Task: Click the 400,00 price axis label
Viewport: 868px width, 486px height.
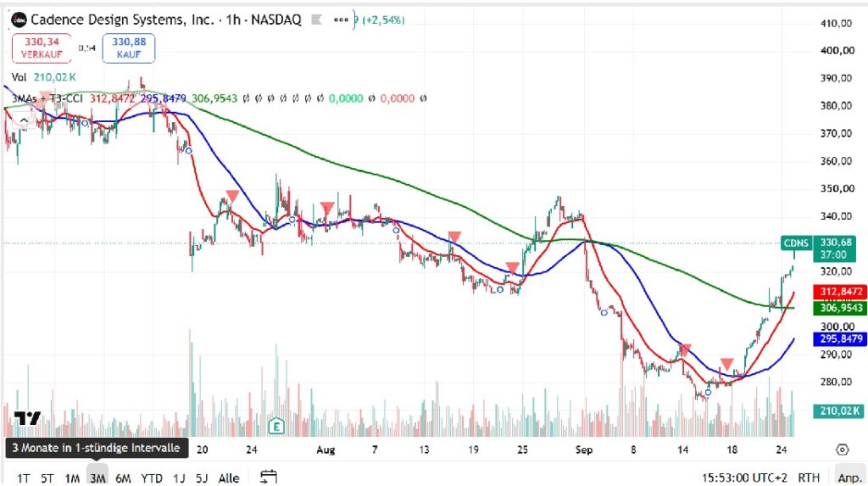Action: coord(836,50)
